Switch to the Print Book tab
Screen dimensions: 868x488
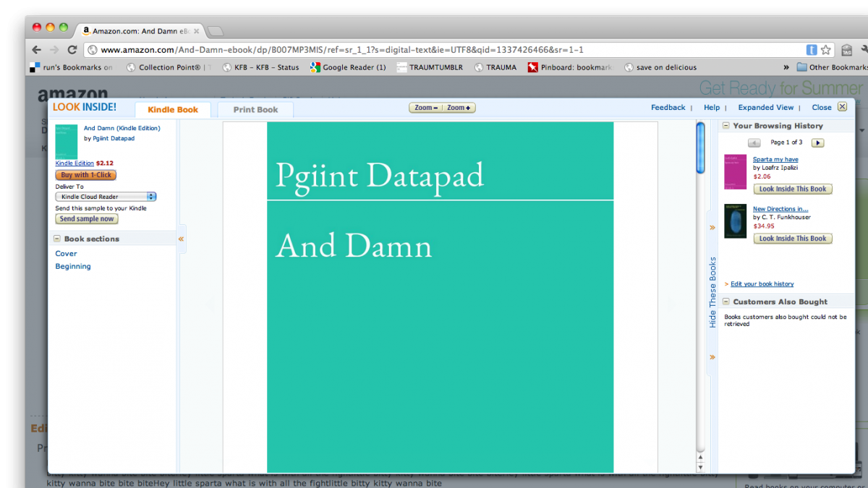click(x=255, y=110)
